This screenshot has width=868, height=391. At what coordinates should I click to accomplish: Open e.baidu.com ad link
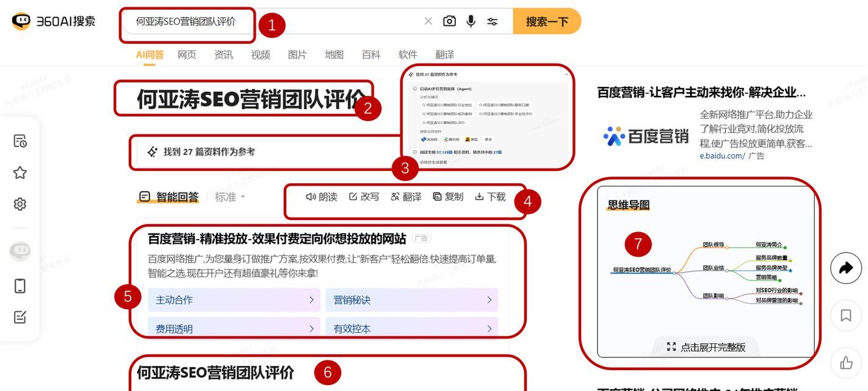point(722,156)
